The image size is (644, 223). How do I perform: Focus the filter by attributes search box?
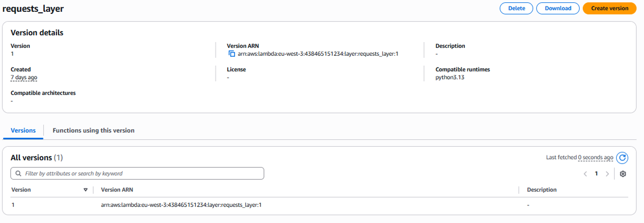140,173
